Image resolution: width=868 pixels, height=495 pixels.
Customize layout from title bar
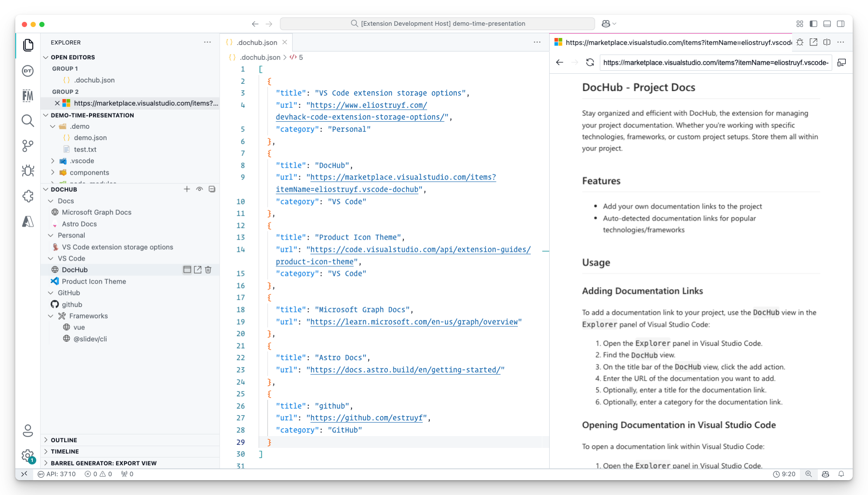point(800,24)
